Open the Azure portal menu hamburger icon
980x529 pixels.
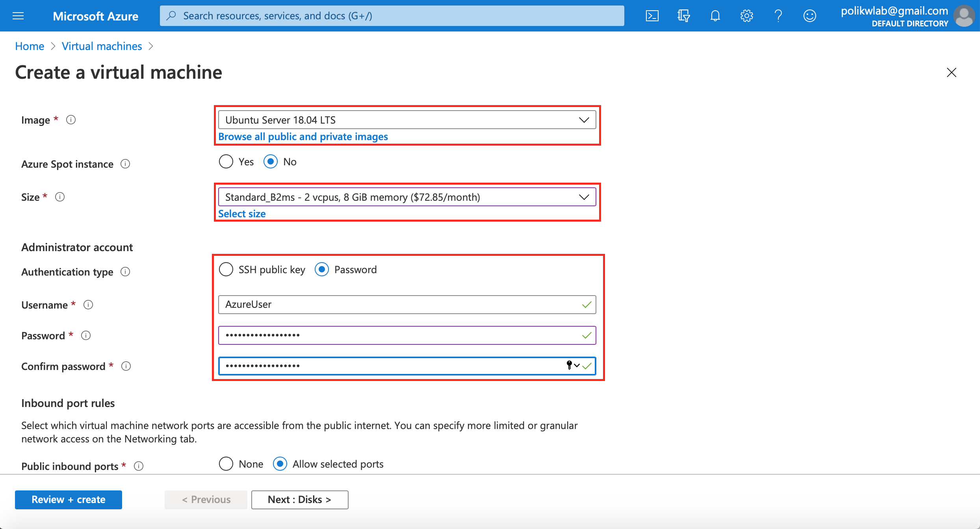pos(18,15)
